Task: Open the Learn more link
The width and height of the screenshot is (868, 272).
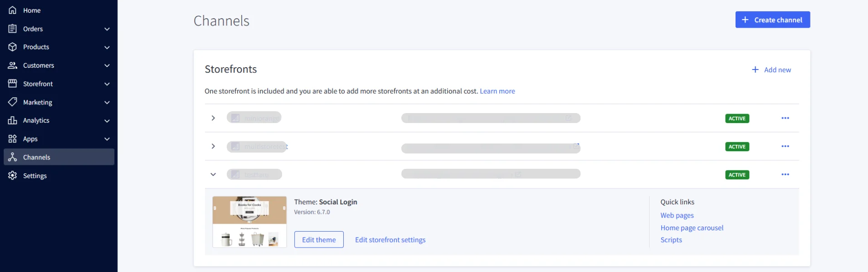Action: (x=497, y=91)
